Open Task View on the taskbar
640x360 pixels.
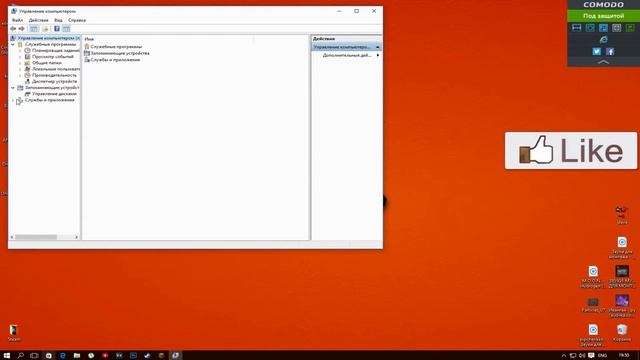(34, 356)
